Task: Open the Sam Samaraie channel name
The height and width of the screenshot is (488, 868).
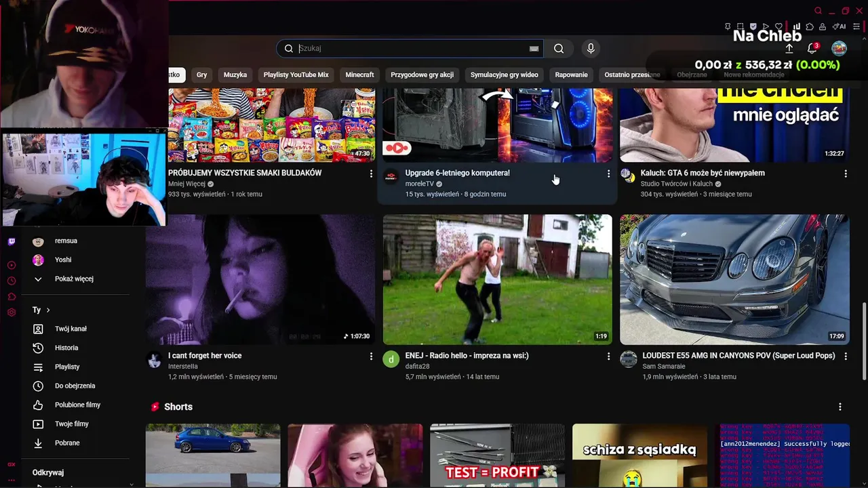Action: click(x=664, y=366)
